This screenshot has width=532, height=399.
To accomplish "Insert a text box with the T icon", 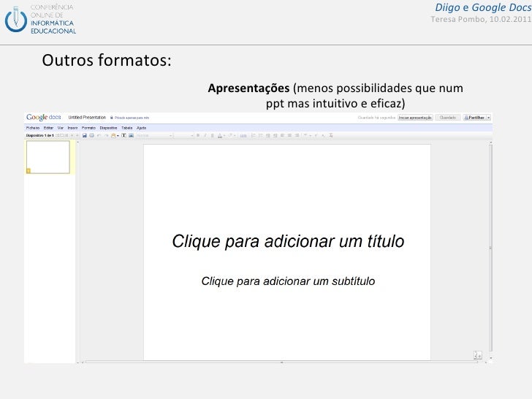I will pos(123,135).
